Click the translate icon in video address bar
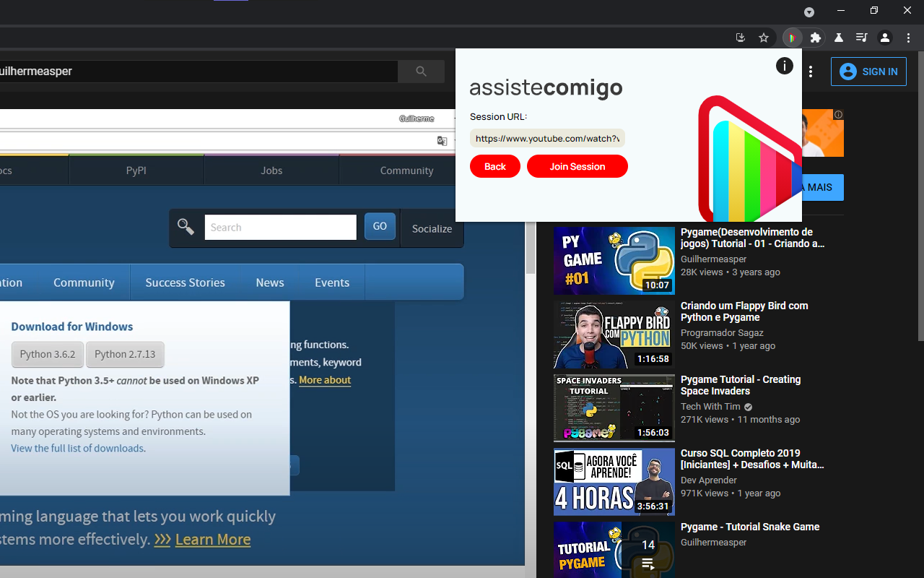 pos(442,141)
